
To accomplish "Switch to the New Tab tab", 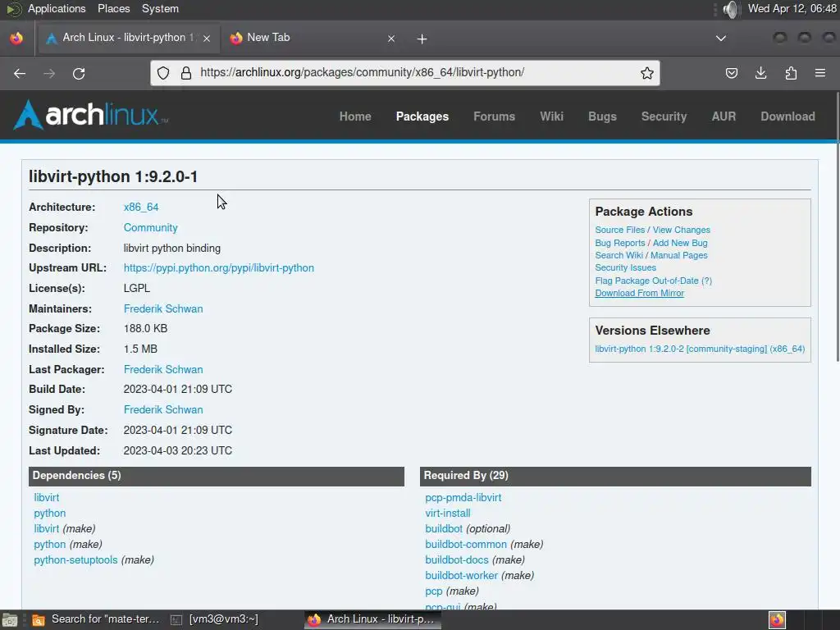I will (x=313, y=38).
